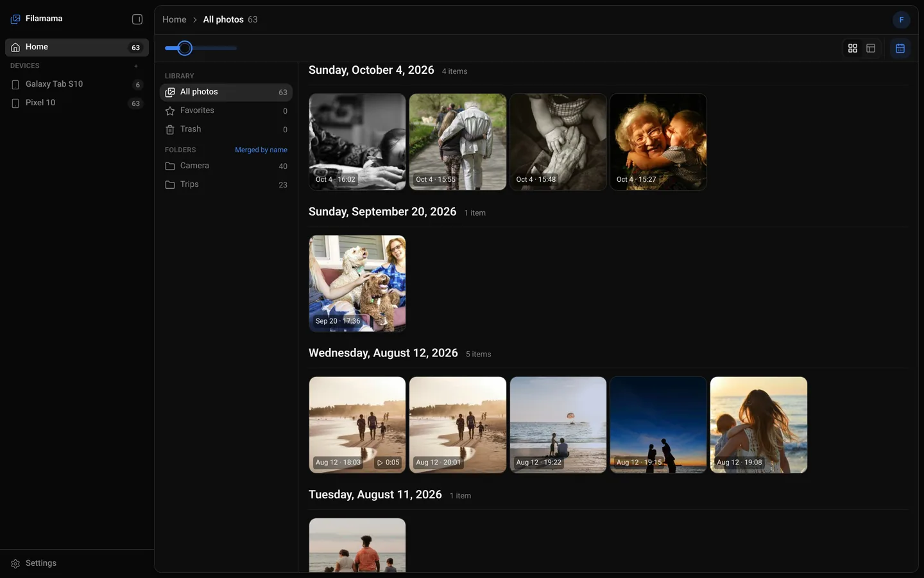
Task: Click the Wednesday, August 12, 2026 heading
Action: point(383,353)
